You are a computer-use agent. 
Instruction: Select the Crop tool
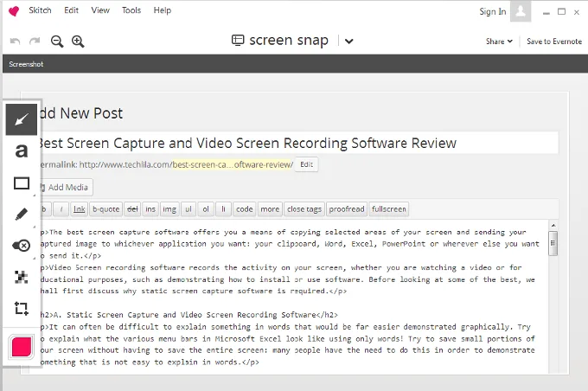(x=22, y=309)
